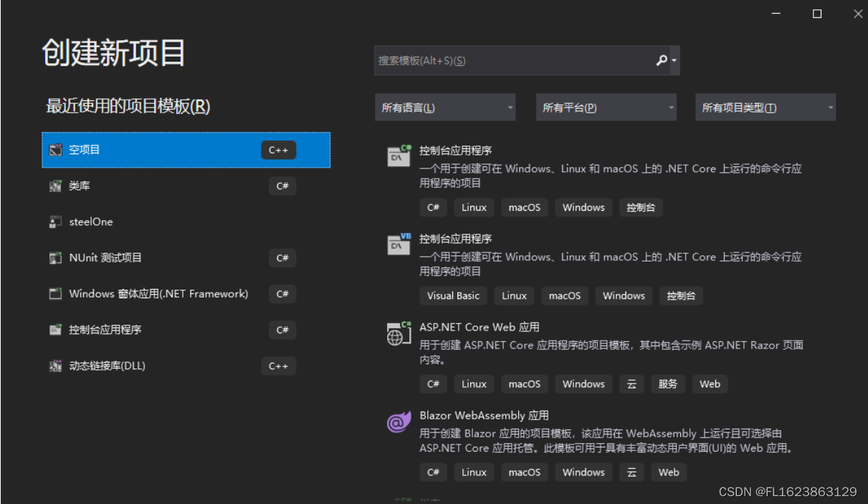The width and height of the screenshot is (868, 504).
Task: Click the recent 控制台应用程序 icon
Action: point(55,330)
